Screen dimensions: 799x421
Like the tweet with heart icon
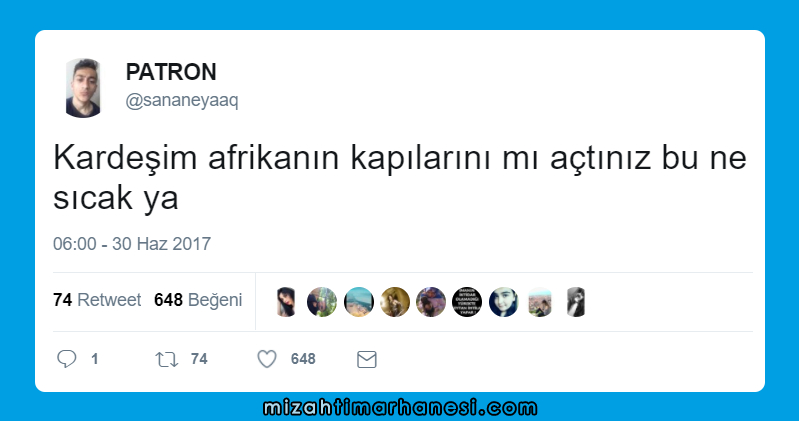[x=267, y=359]
